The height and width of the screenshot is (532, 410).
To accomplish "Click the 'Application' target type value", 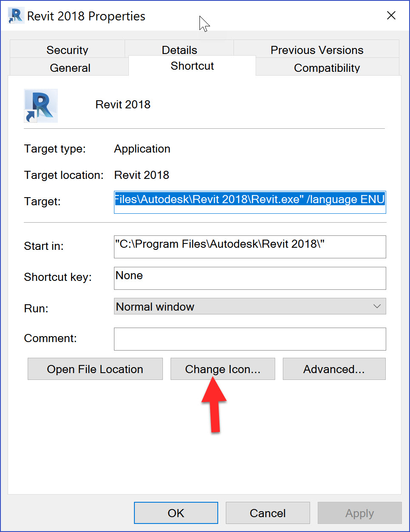I will point(142,149).
